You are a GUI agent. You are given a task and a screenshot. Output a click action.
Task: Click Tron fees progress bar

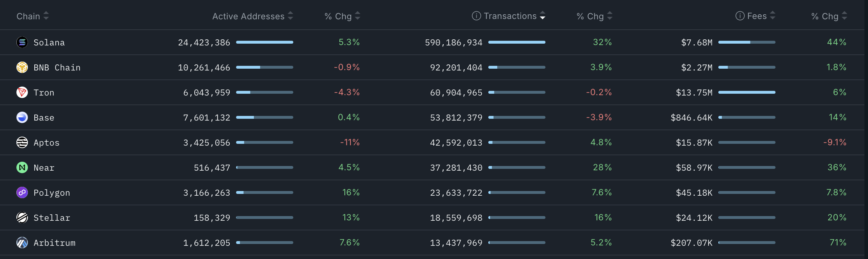pos(747,92)
